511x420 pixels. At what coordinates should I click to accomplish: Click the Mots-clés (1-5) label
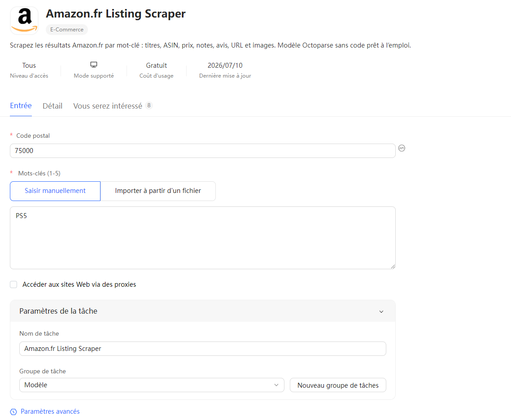tap(39, 173)
